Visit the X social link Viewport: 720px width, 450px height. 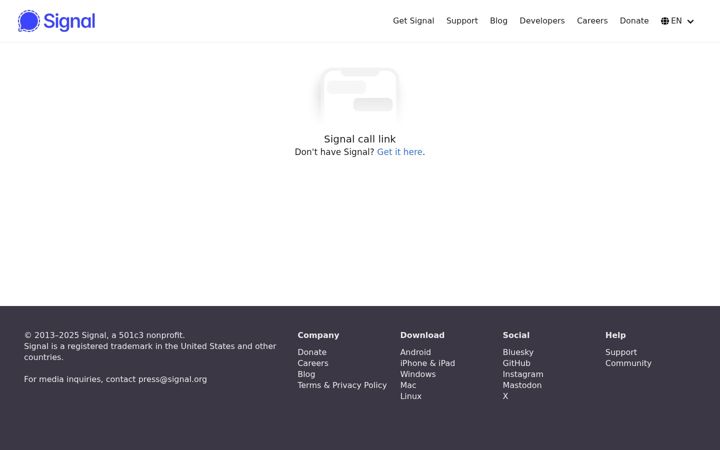(505, 396)
